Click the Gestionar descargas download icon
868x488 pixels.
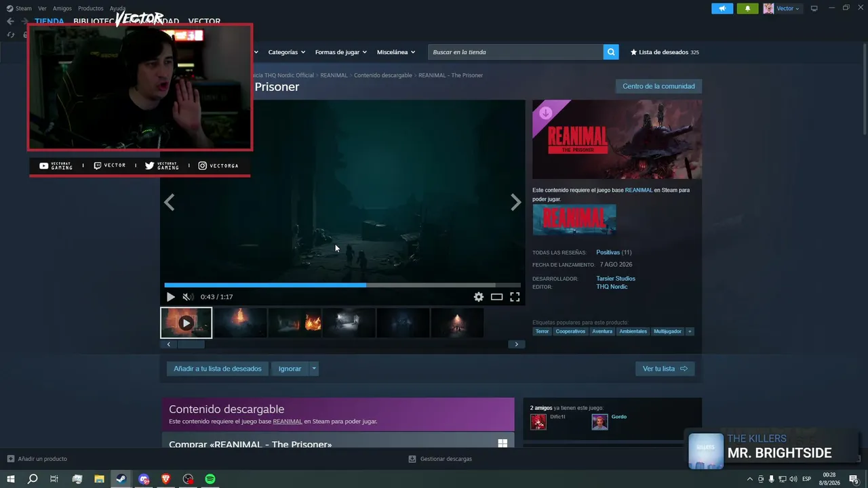(412, 459)
